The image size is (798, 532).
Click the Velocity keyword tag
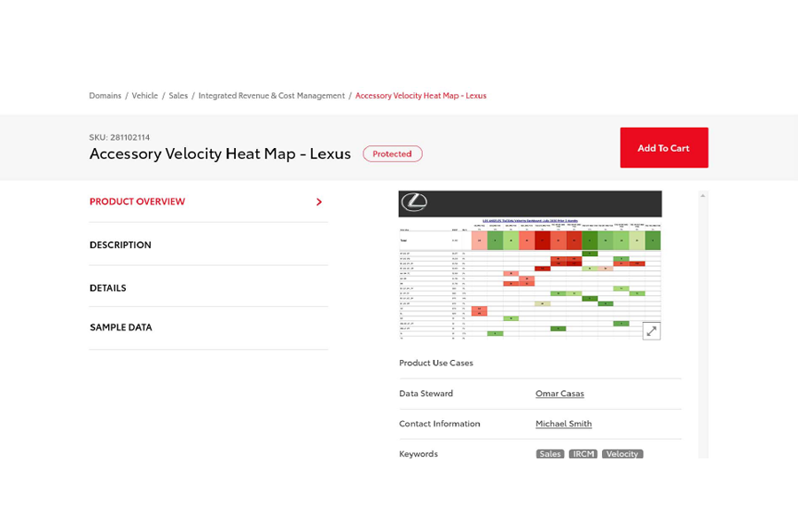point(622,454)
